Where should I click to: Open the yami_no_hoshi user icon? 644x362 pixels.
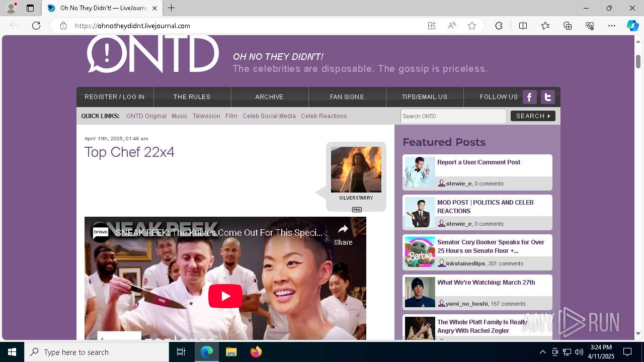(x=442, y=304)
